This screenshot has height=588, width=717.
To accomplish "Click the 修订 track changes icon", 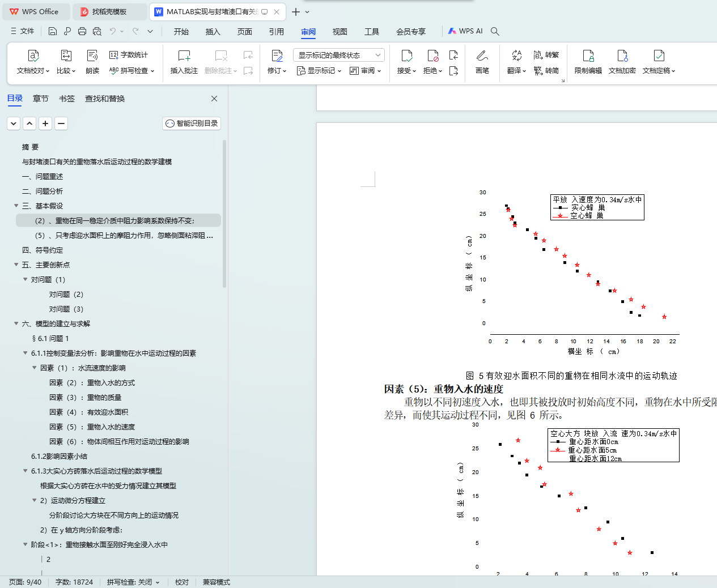I will (277, 56).
